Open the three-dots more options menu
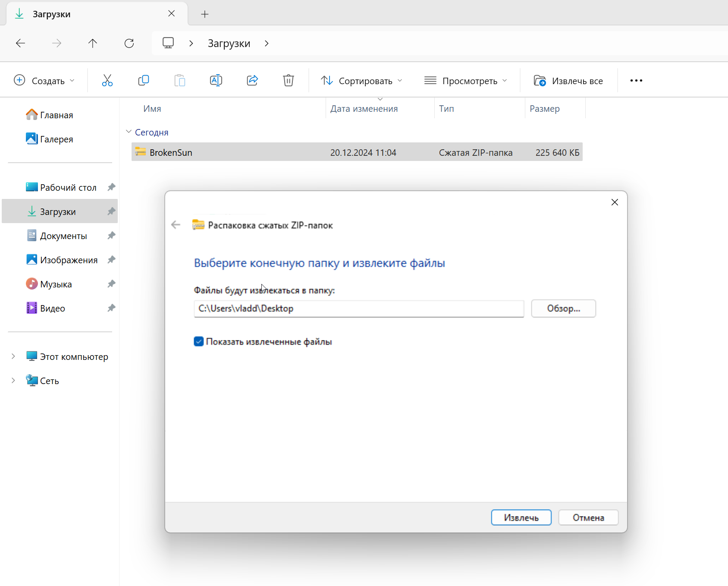The image size is (728, 586). click(x=636, y=81)
